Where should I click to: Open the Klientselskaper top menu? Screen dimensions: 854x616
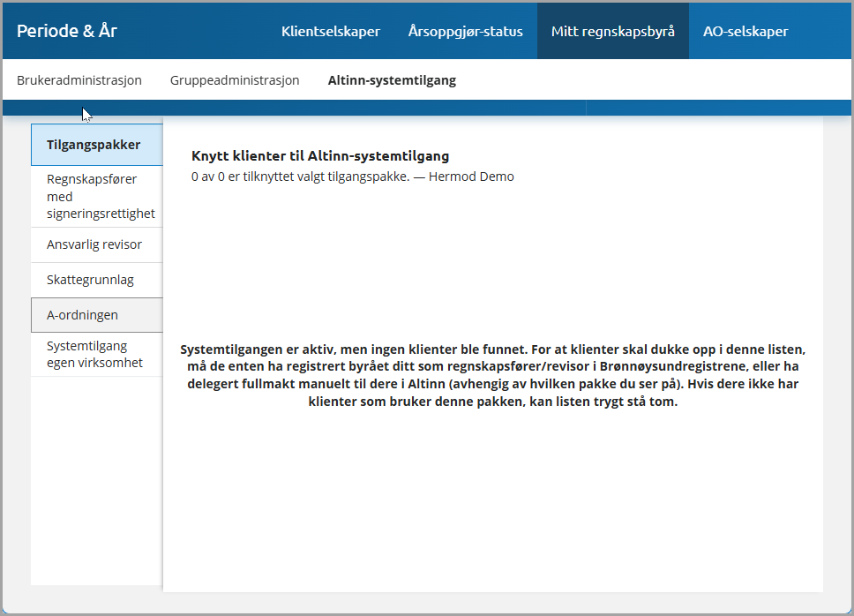pos(331,31)
